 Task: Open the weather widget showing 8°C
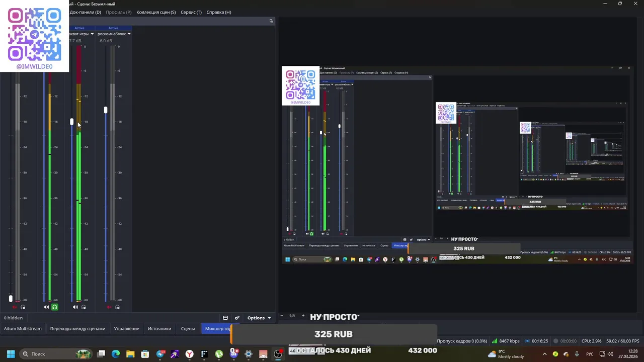pos(506,354)
